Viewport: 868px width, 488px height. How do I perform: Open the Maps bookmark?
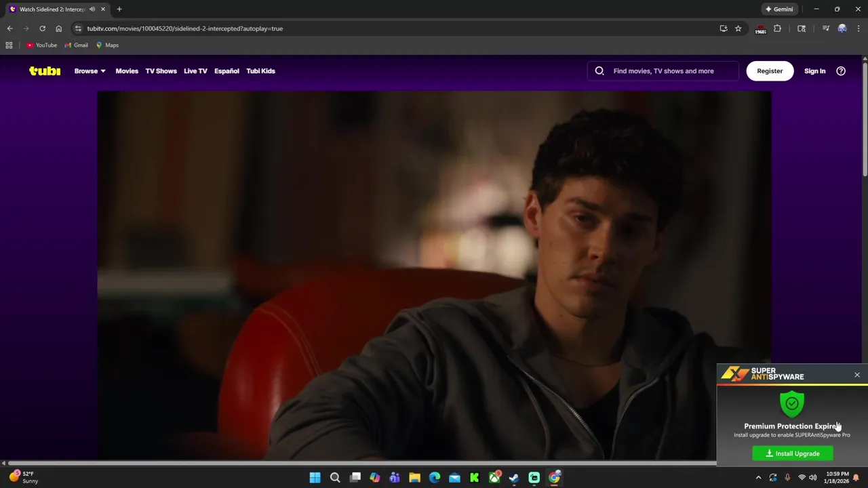[x=107, y=45]
